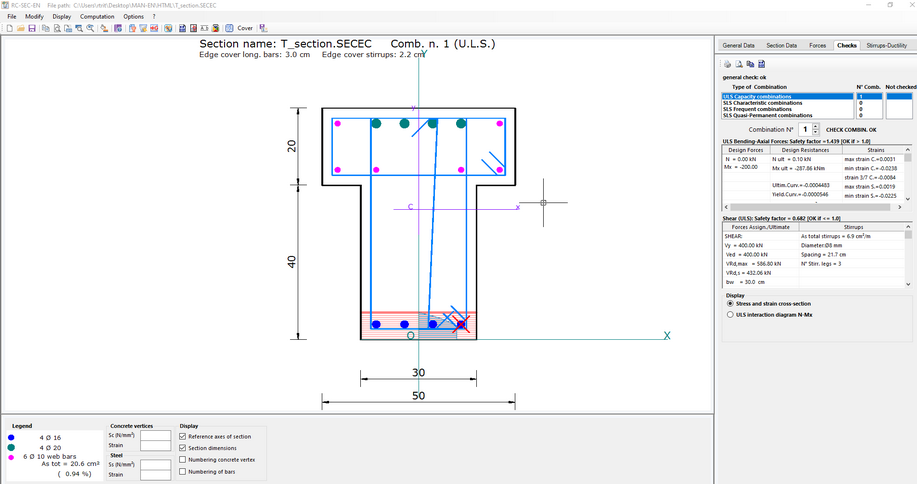917x484 pixels.
Task: Select SLS Characteristic combinations row
Action: [788, 103]
